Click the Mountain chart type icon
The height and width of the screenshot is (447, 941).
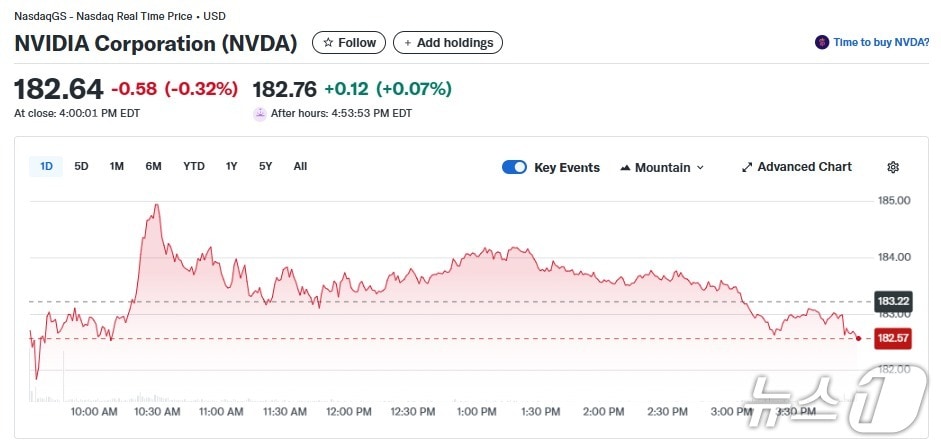click(x=626, y=167)
